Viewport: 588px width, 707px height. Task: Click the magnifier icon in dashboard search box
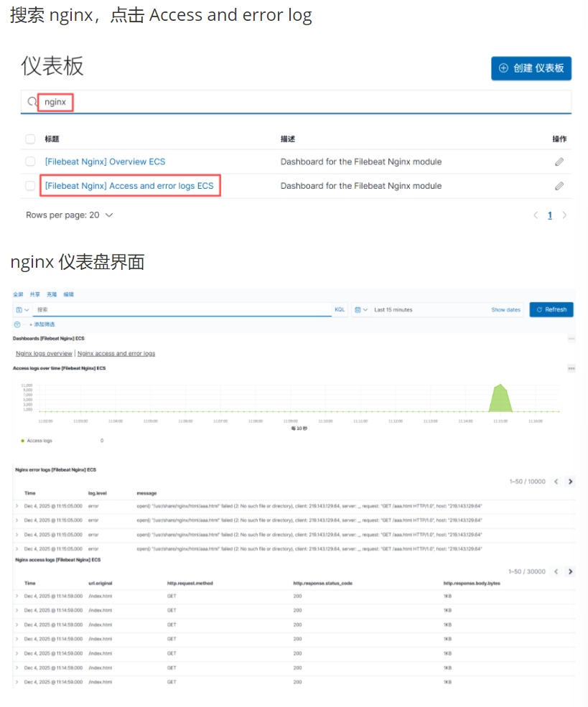coord(32,102)
